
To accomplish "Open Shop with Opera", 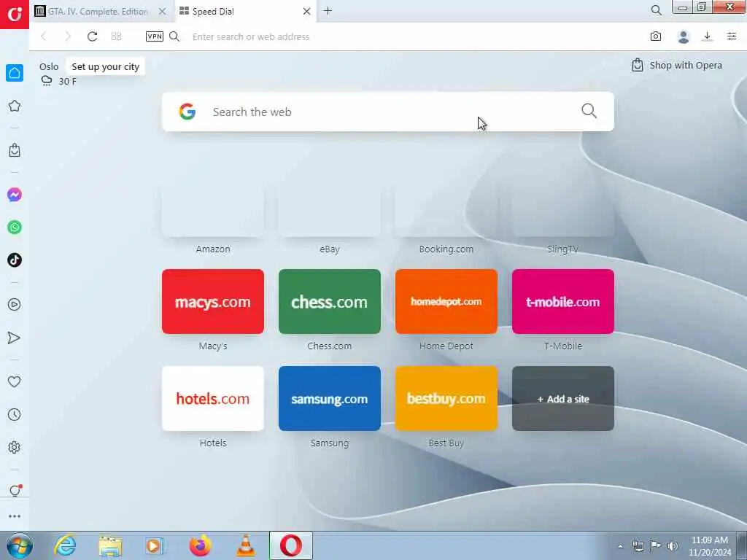I will point(677,65).
